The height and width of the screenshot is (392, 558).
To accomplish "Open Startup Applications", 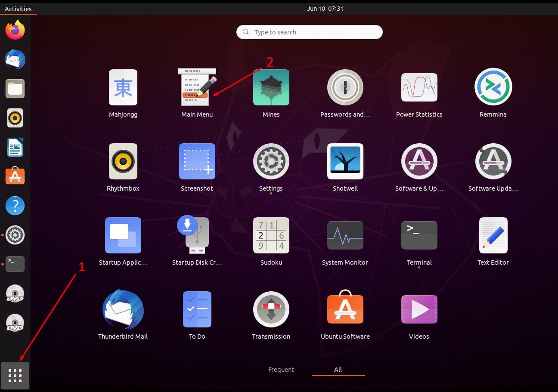I will 123,235.
